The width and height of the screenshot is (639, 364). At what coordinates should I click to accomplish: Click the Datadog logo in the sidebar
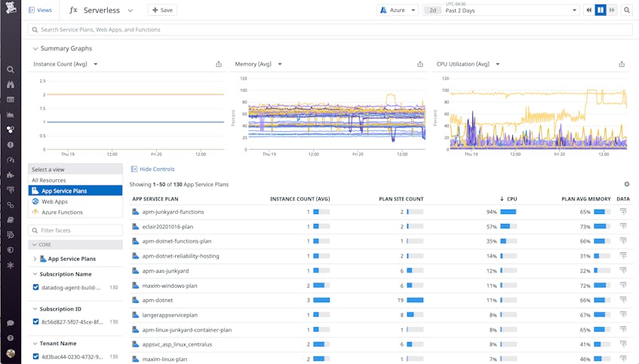pyautogui.click(x=11, y=8)
